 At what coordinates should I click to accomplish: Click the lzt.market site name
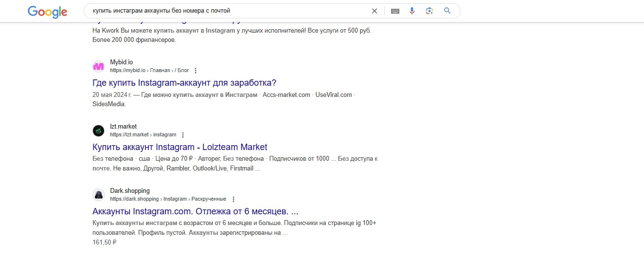(124, 127)
